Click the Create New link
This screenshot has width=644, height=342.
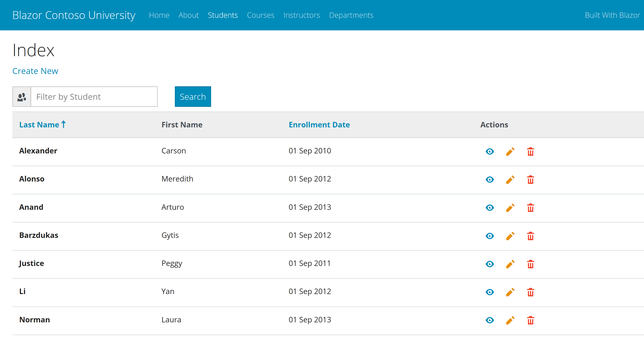35,71
